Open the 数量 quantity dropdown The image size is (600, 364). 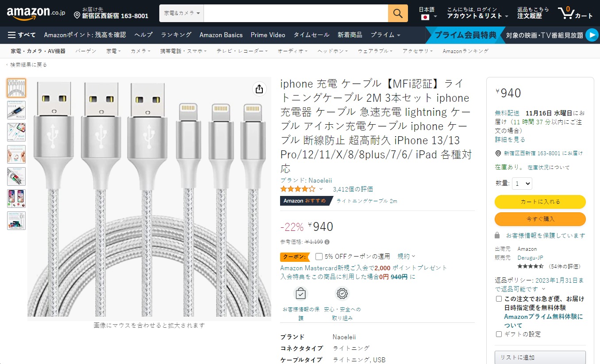[521, 183]
